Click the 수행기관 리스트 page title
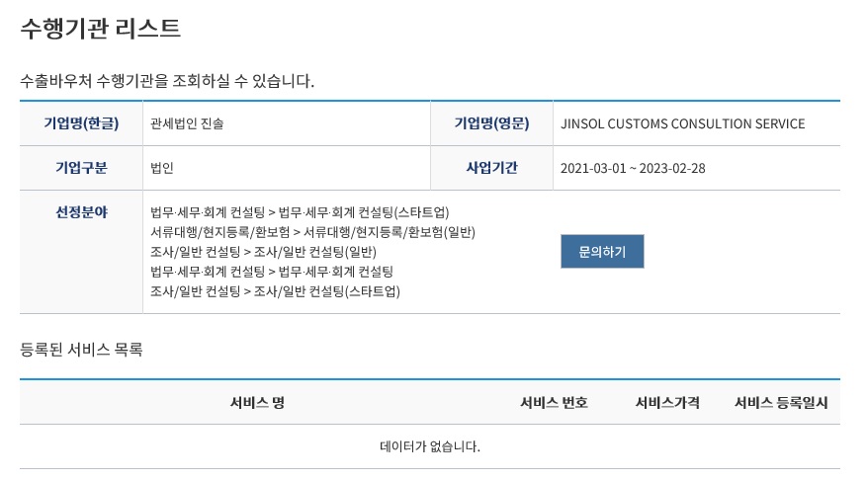The height and width of the screenshot is (480, 868). click(100, 28)
